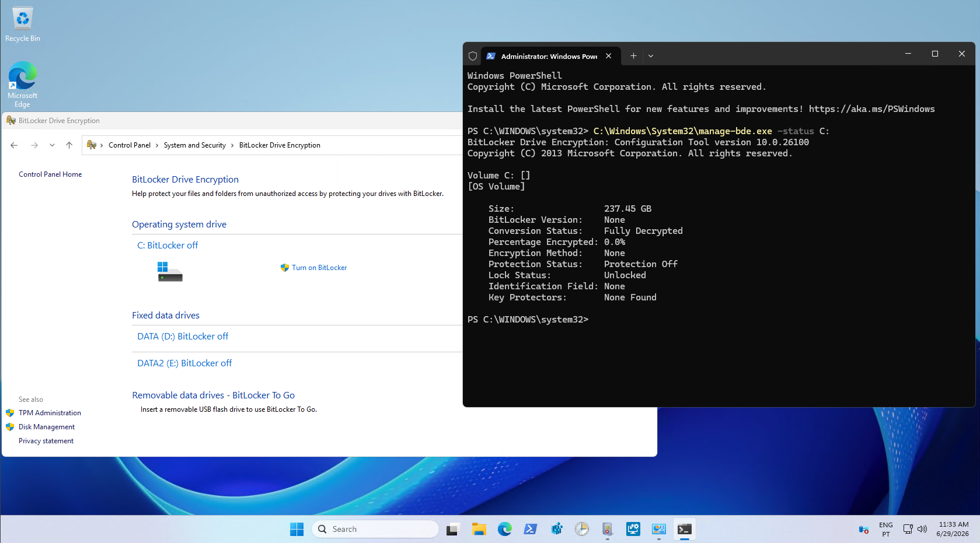The width and height of the screenshot is (980, 543).
Task: Open the new tab dropdown in Terminal
Action: click(x=651, y=56)
